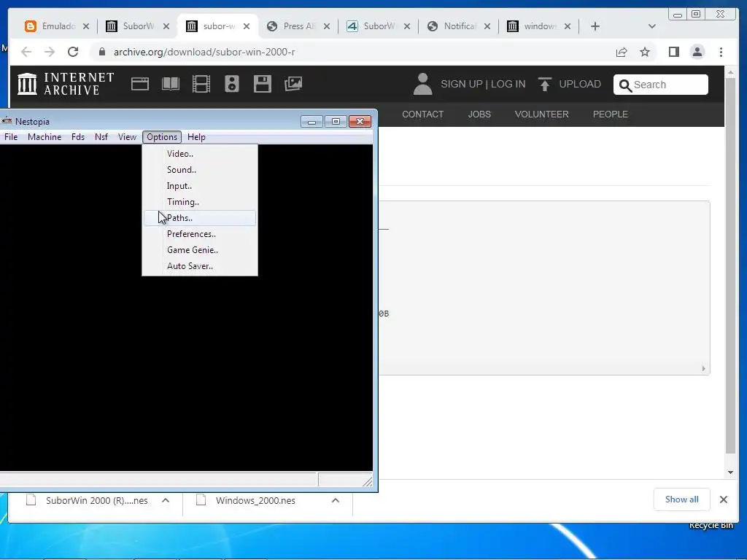Choose Input.. from Options menu

200,186
